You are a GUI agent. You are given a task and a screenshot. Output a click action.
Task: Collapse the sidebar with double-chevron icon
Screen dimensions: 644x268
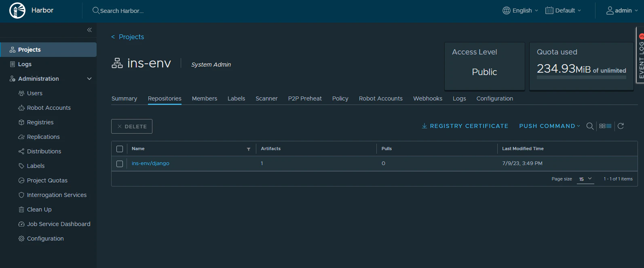coord(89,30)
